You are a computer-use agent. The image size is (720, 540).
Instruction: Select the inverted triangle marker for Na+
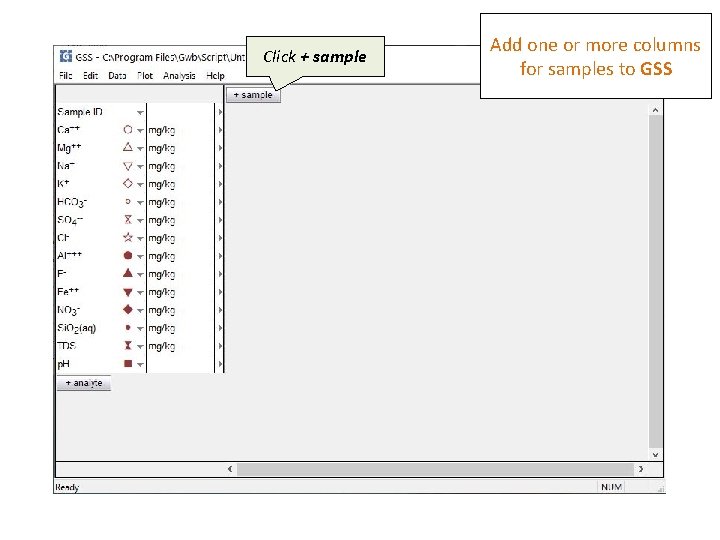tap(128, 166)
